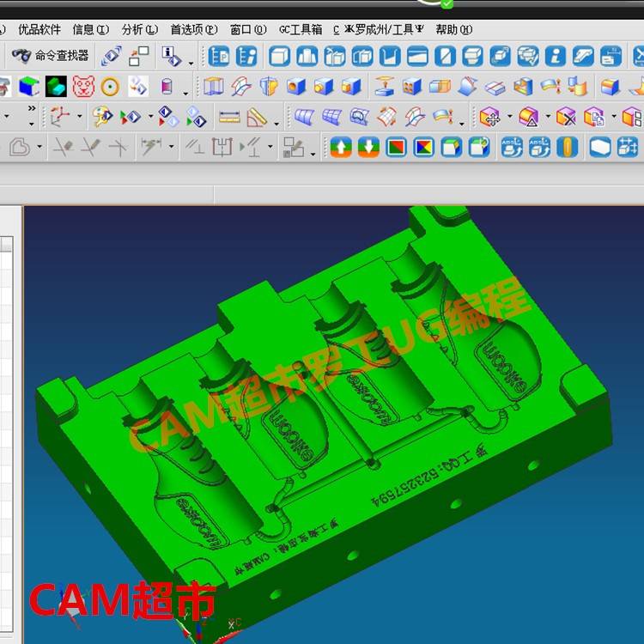Click the measure distance ruler icon

(229, 117)
